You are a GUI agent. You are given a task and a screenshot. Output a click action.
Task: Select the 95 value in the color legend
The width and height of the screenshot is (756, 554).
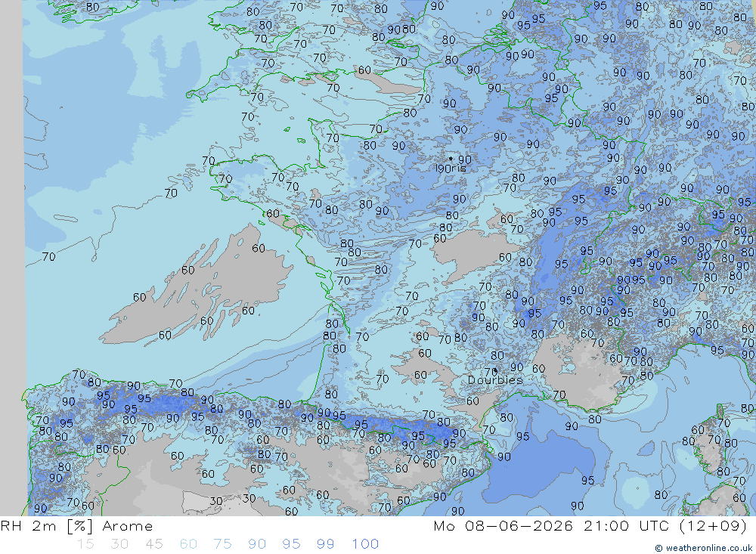[x=291, y=544]
